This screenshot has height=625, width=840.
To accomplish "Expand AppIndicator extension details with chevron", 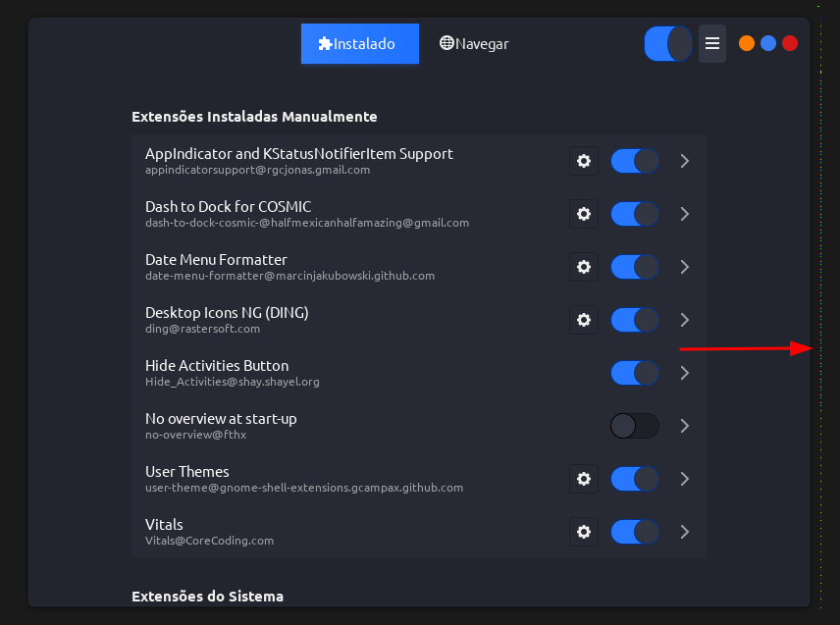I will (x=685, y=161).
